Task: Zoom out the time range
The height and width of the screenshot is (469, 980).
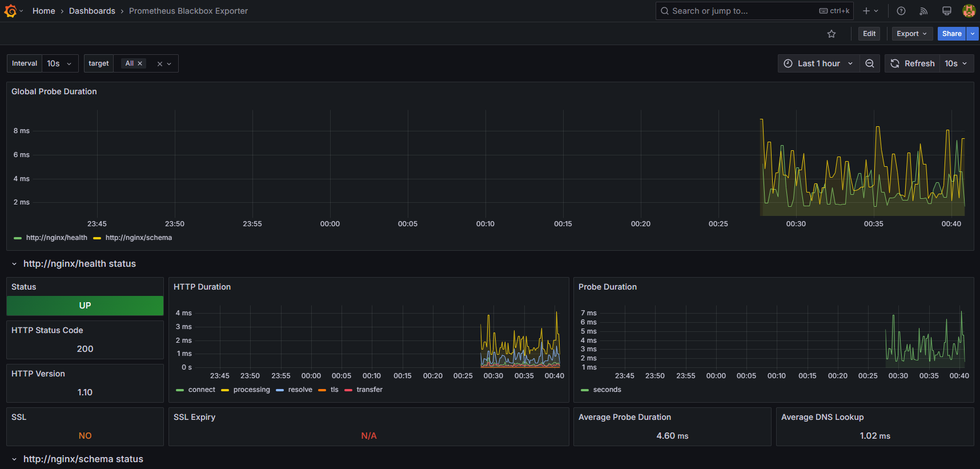Action: (870, 63)
